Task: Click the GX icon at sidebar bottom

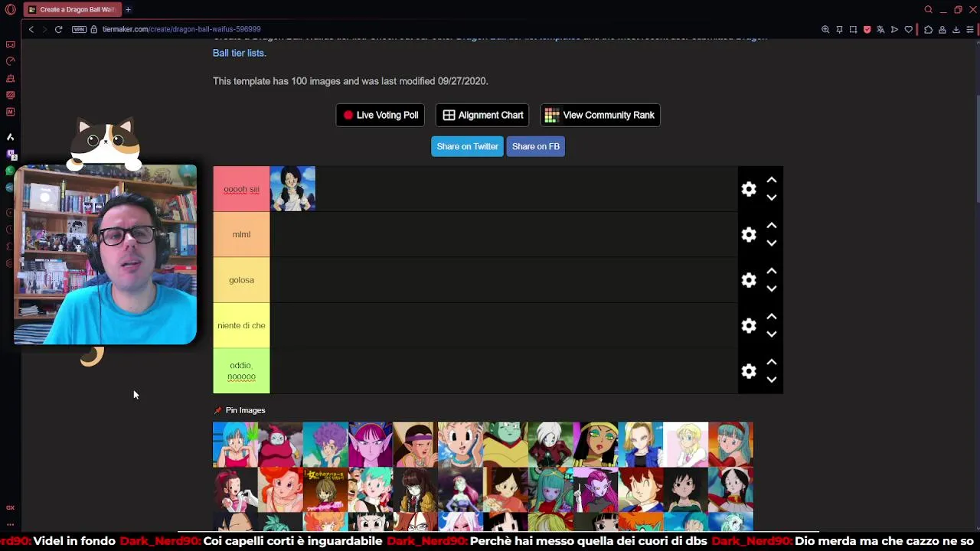Action: pos(10,507)
